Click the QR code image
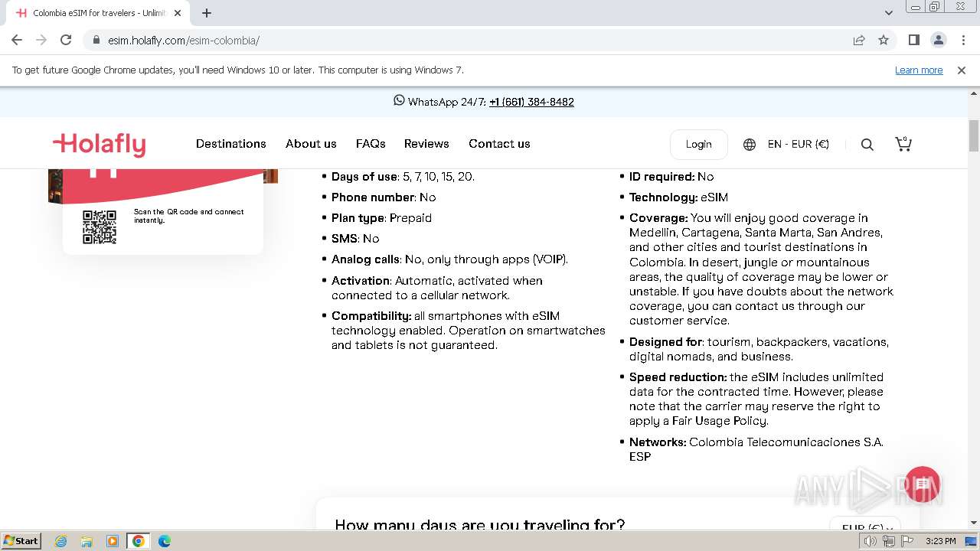980x551 pixels. tap(100, 227)
